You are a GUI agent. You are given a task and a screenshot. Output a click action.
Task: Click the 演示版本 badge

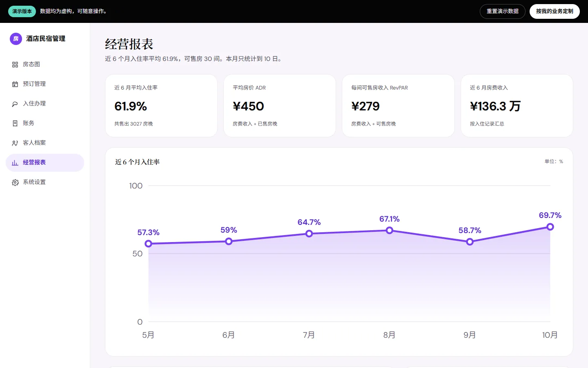click(x=22, y=11)
